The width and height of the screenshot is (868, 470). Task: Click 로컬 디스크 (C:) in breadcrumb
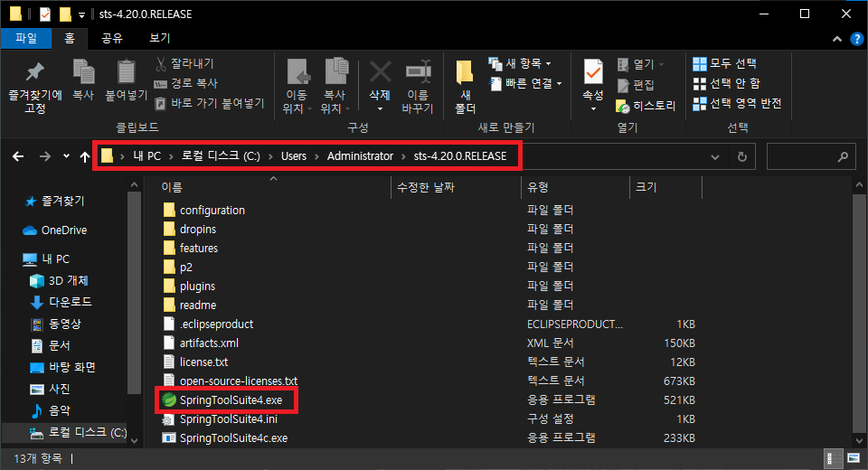click(221, 156)
